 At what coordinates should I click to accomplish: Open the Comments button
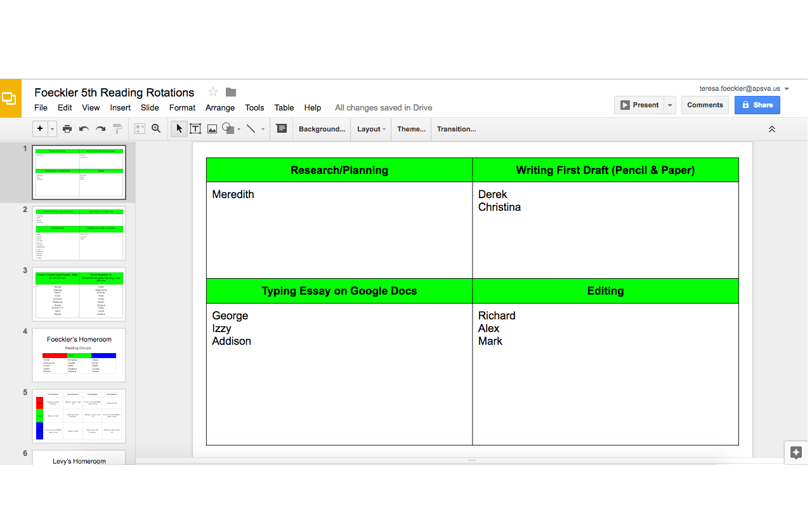tap(705, 105)
